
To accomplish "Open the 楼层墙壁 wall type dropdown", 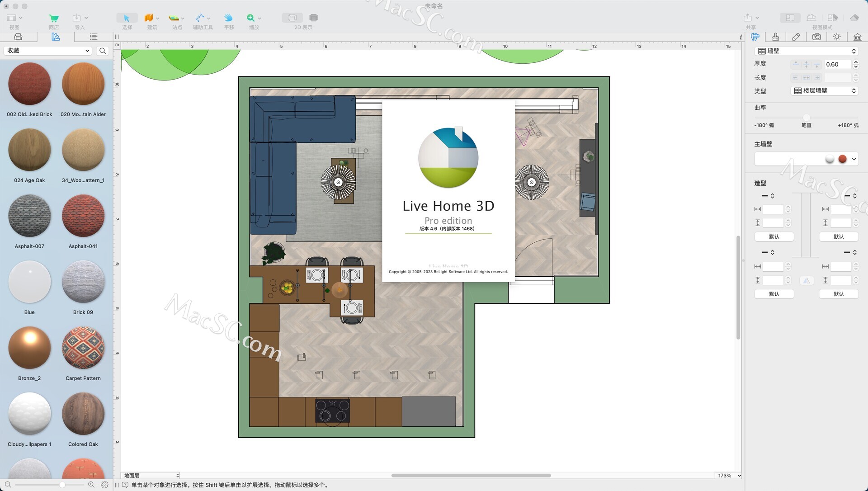I will click(x=825, y=91).
